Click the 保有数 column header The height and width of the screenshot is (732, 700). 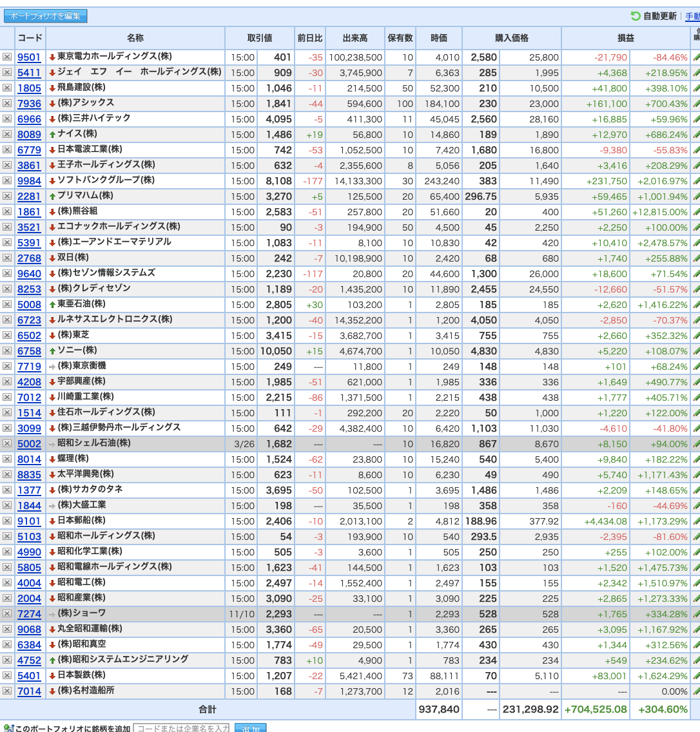pos(400,38)
